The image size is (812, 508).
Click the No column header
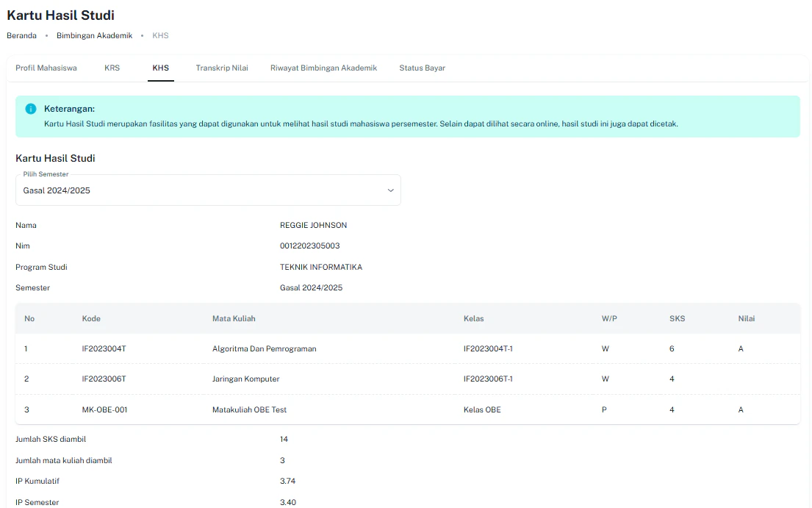[29, 318]
